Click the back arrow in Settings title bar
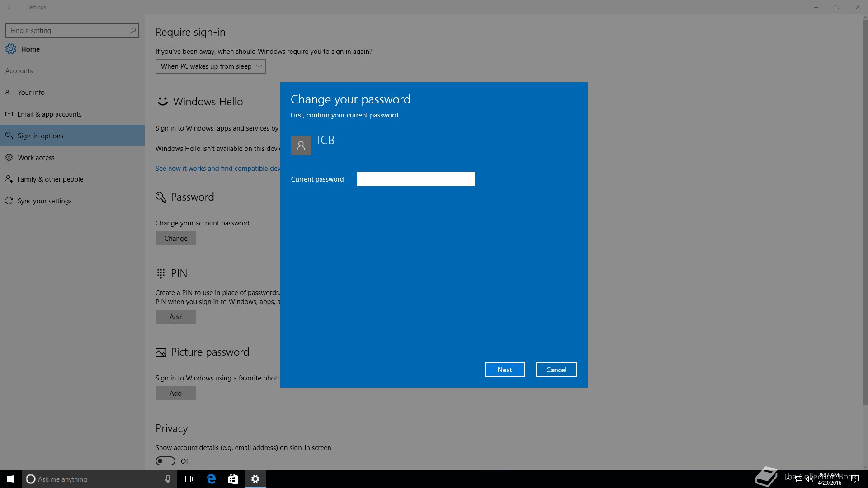Image resolution: width=868 pixels, height=488 pixels. click(11, 7)
